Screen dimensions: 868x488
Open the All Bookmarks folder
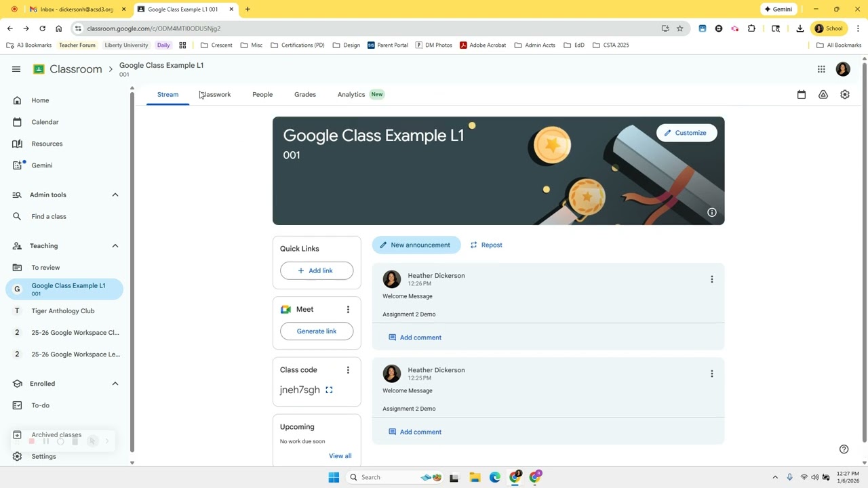839,45
